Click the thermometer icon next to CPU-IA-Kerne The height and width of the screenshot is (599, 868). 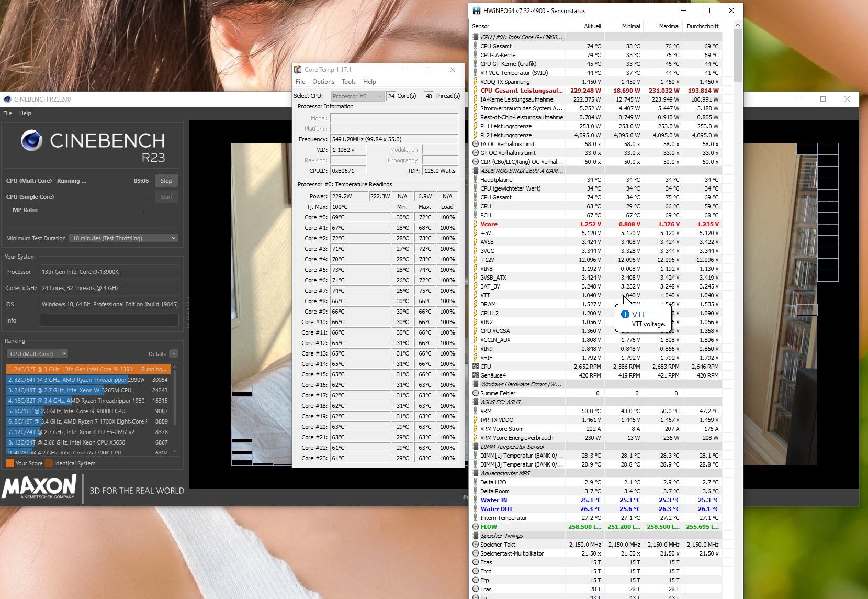(x=476, y=55)
